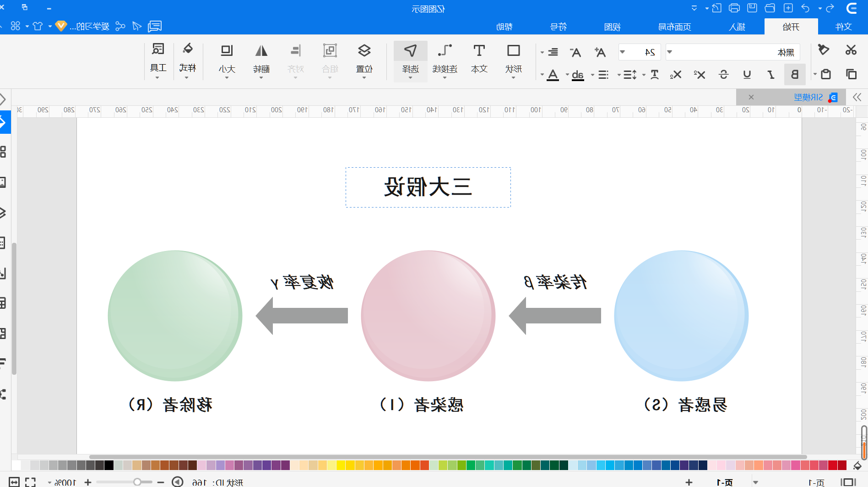Toggle Superscript X² formatting

pyautogui.click(x=700, y=74)
